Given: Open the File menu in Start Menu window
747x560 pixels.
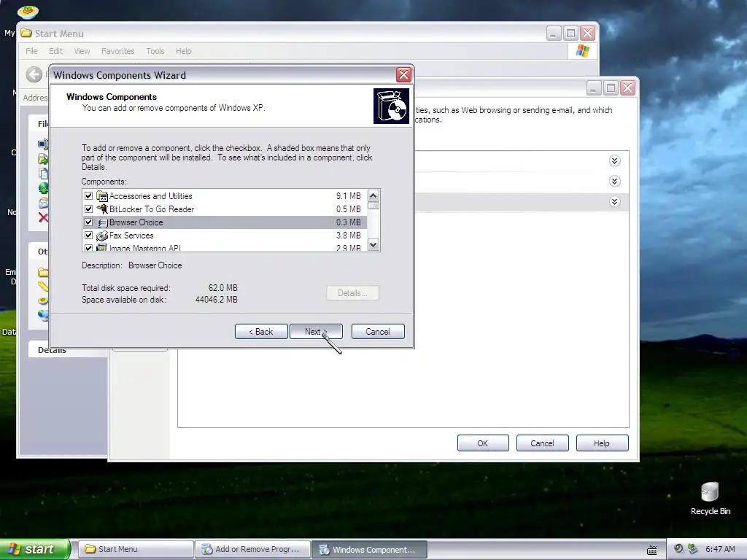Looking at the screenshot, I should (31, 51).
